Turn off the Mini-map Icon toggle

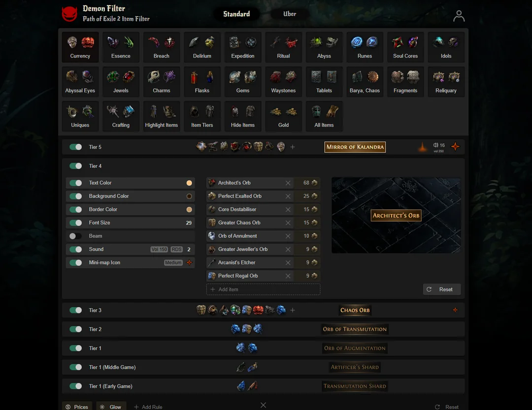(76, 262)
